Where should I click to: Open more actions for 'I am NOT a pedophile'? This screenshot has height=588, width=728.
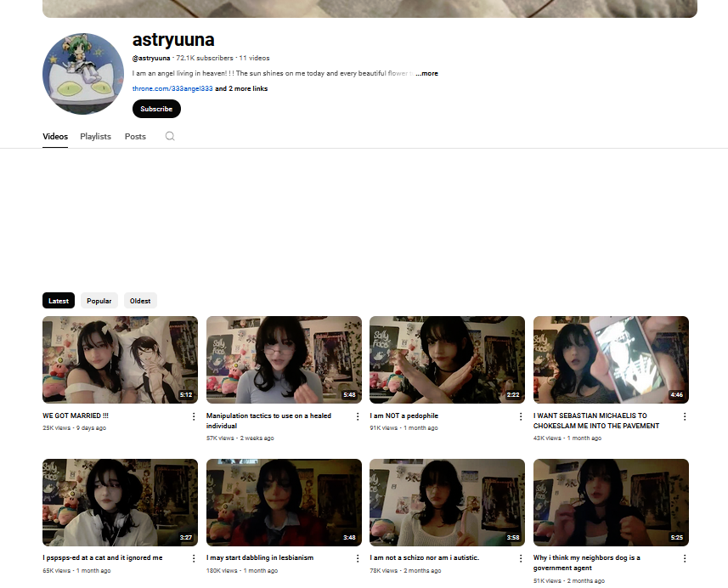tap(521, 416)
